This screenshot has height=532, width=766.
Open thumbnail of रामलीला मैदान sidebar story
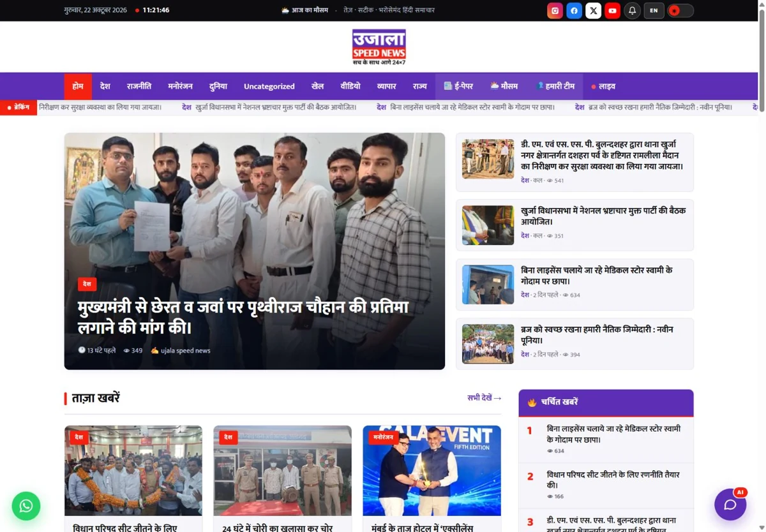point(488,159)
